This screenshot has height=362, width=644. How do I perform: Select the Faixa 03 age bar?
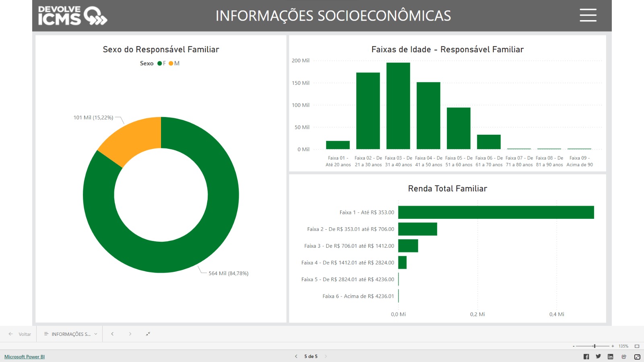[398, 106]
